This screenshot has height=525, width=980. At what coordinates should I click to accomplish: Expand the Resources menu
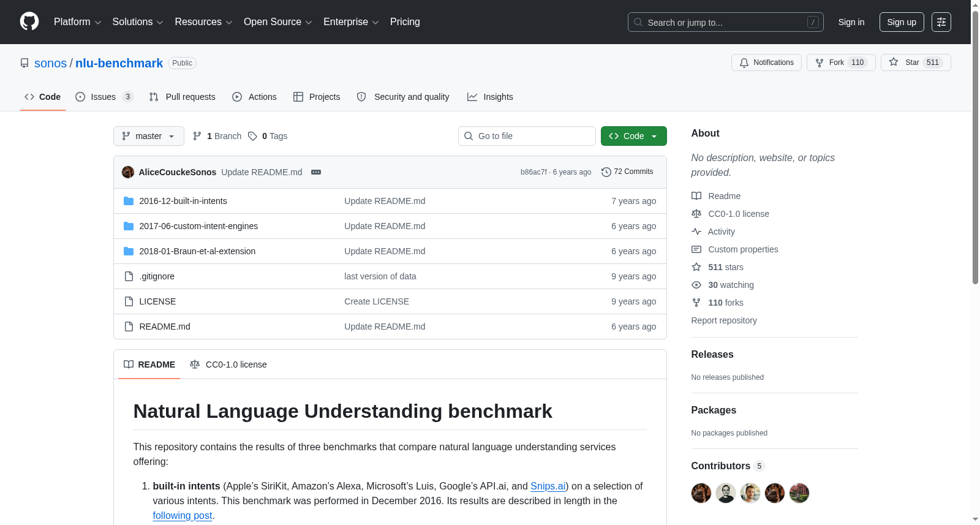coord(203,22)
